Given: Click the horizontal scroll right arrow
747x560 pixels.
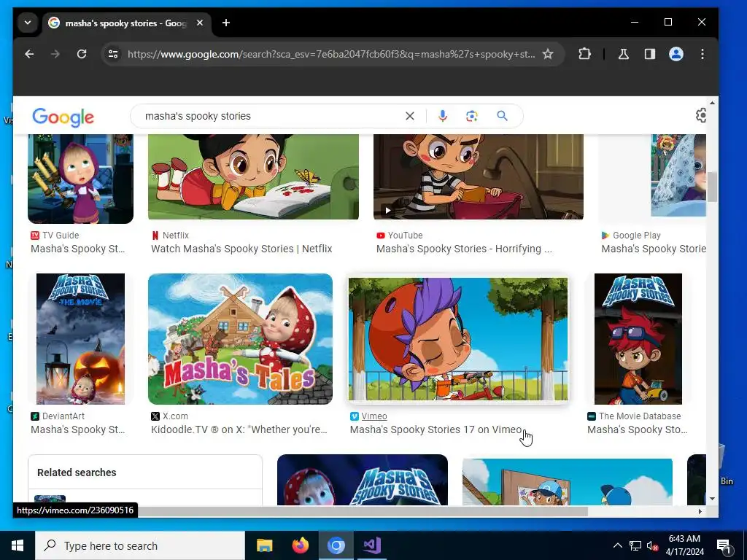Looking at the screenshot, I should [x=700, y=511].
